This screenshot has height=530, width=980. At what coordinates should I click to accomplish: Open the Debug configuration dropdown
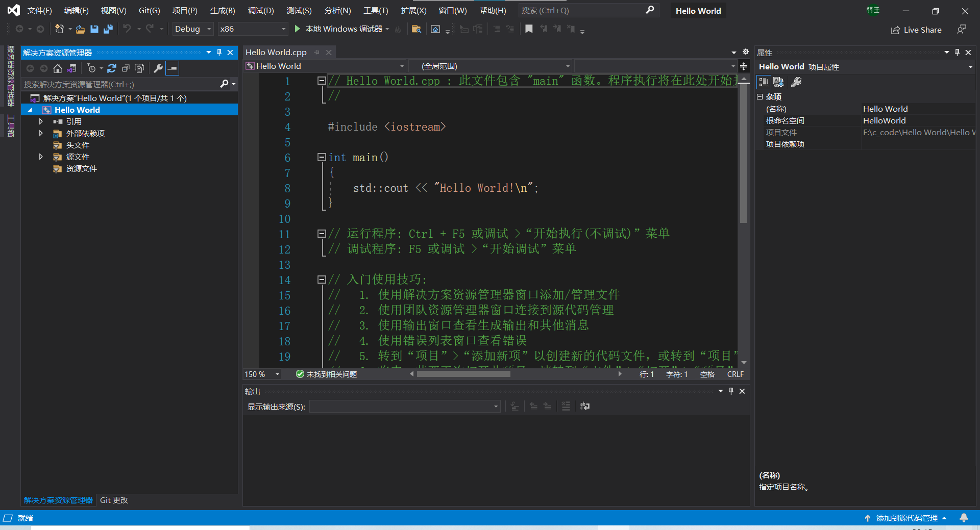(x=192, y=29)
